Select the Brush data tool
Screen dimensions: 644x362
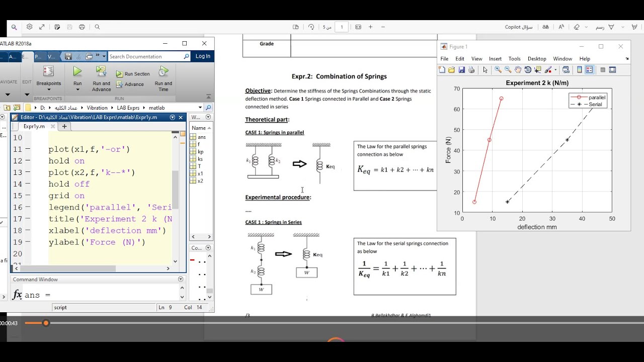(x=548, y=70)
